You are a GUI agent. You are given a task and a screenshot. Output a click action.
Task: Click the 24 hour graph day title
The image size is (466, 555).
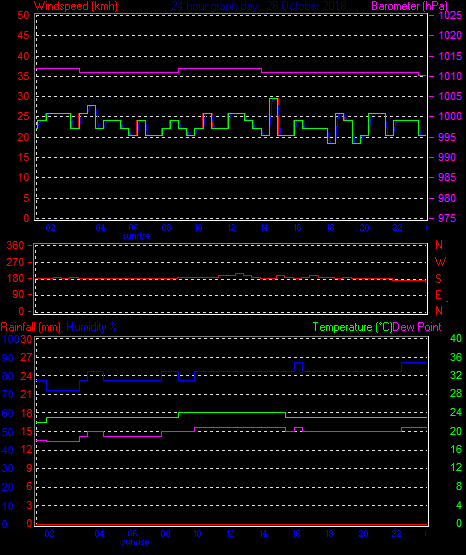click(x=259, y=6)
